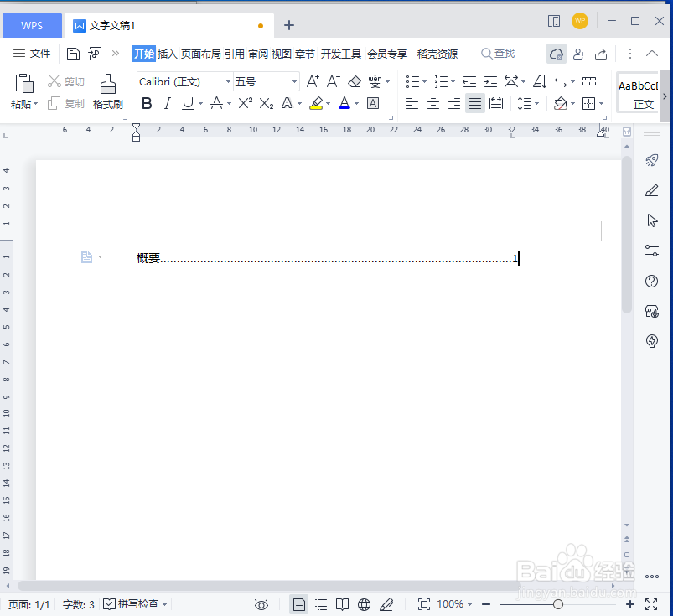Open the pen edit tool in sidebar
Image resolution: width=673 pixels, height=616 pixels.
(652, 190)
